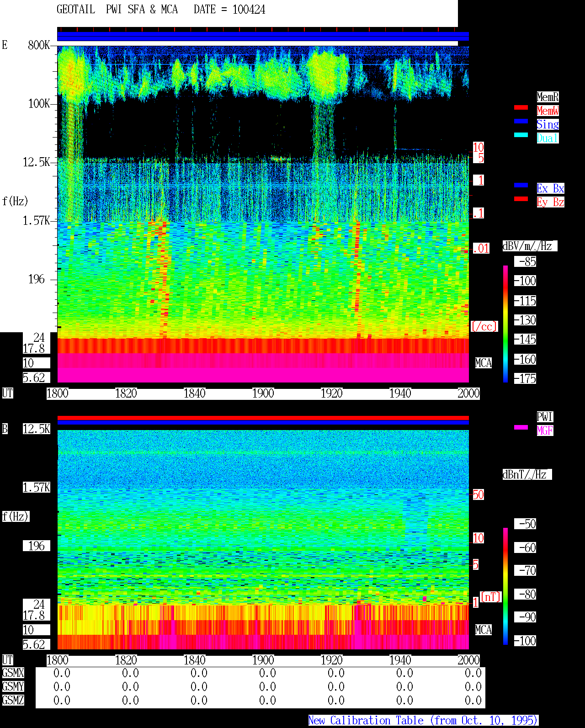Click the -130 electric color scale value

(526, 320)
